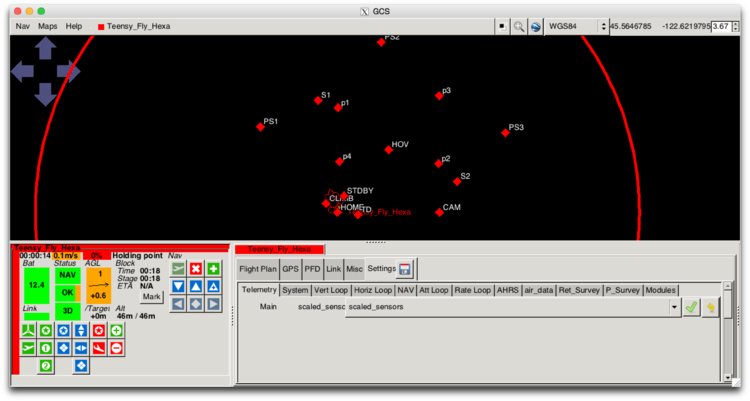
Task: Click the blue down-triangle Nav button
Action: pos(178,286)
